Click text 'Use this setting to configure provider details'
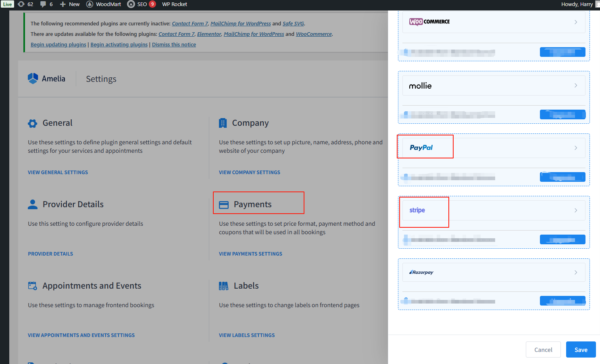This screenshot has height=364, width=600. tap(85, 224)
